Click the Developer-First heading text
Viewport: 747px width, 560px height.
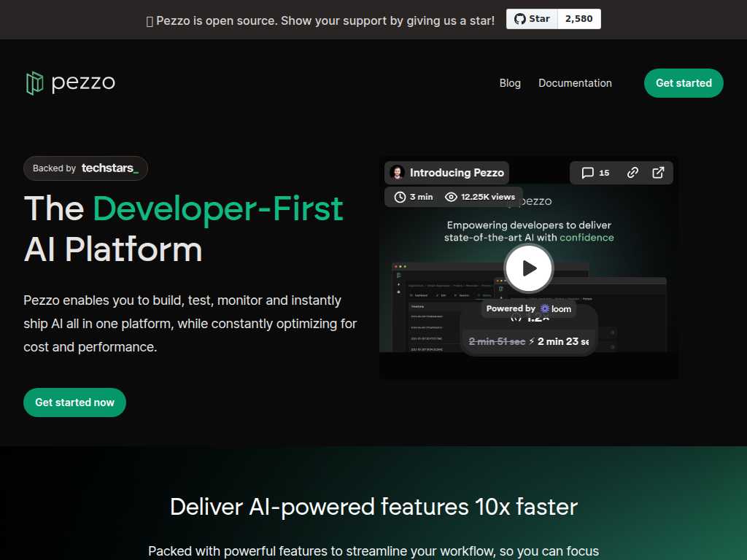coord(218,209)
